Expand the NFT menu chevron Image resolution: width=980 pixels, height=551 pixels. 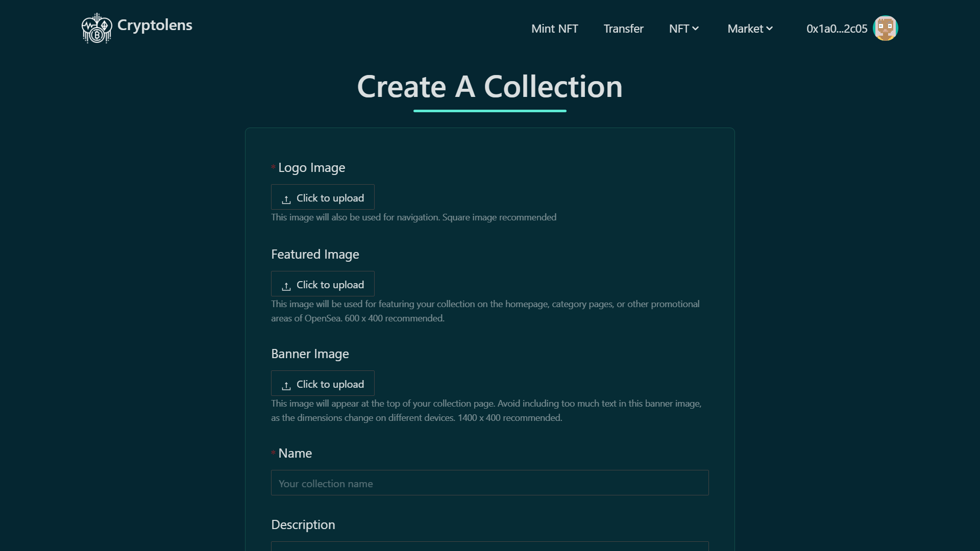[695, 29]
